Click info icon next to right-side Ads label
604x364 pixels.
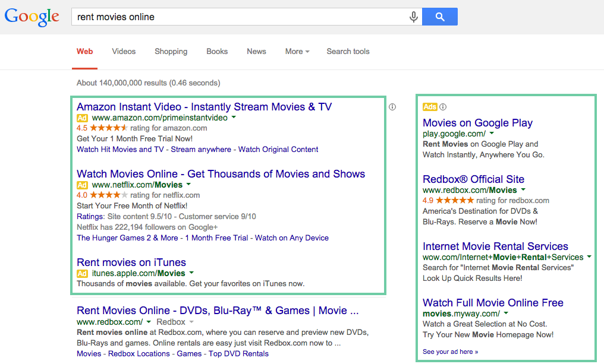[443, 107]
